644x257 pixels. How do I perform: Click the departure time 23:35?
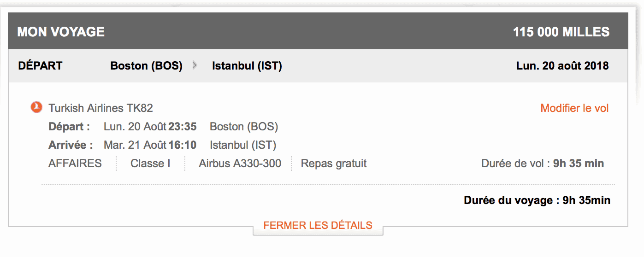pos(183,127)
